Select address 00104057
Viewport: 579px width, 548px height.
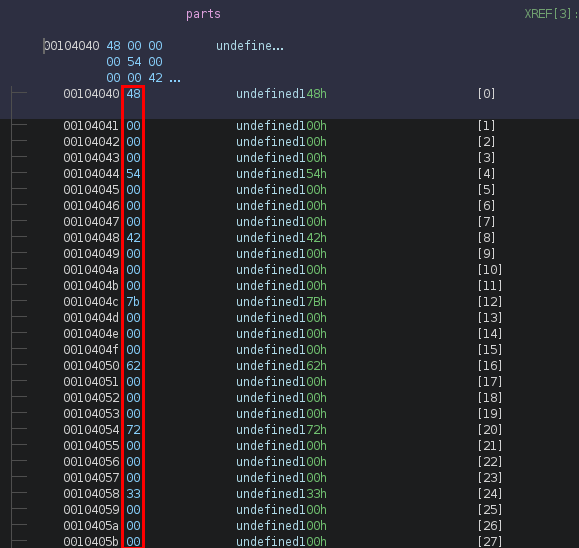click(91, 478)
